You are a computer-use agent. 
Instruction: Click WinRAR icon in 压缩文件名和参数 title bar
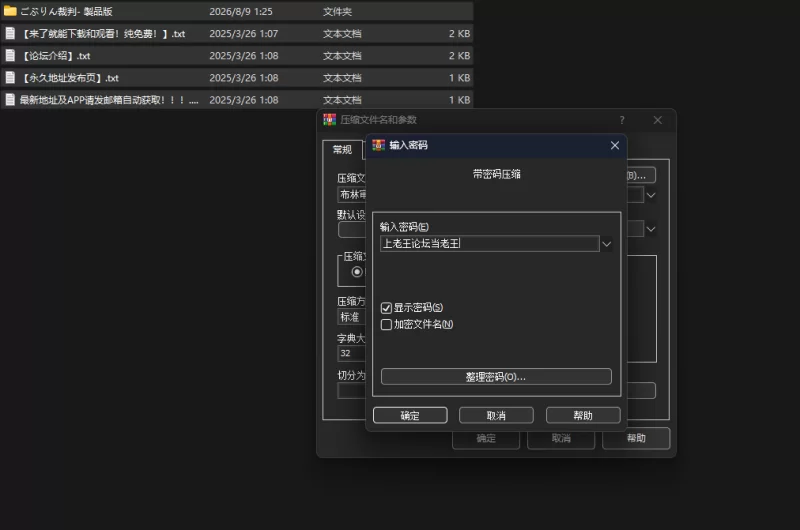click(330, 120)
